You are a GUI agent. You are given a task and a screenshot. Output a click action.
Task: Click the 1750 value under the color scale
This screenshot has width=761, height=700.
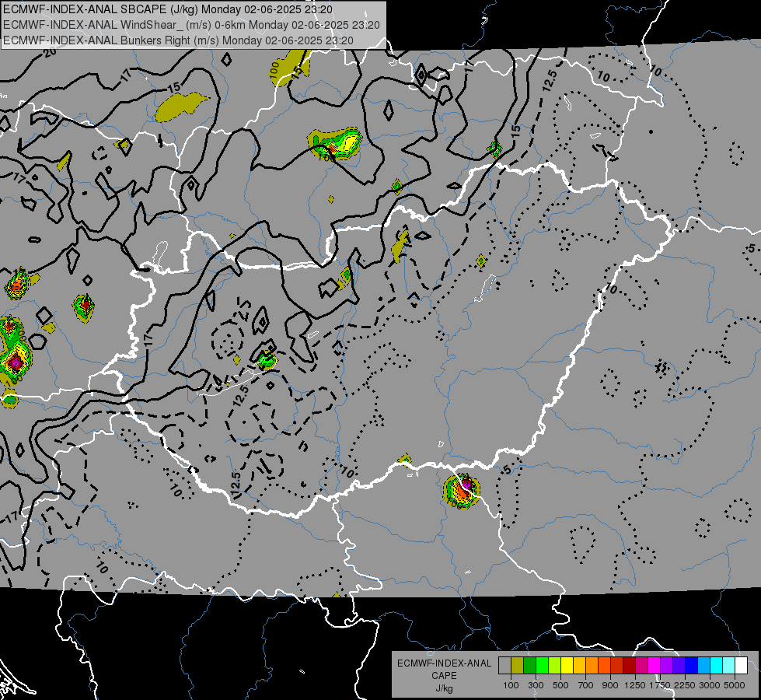[660, 685]
